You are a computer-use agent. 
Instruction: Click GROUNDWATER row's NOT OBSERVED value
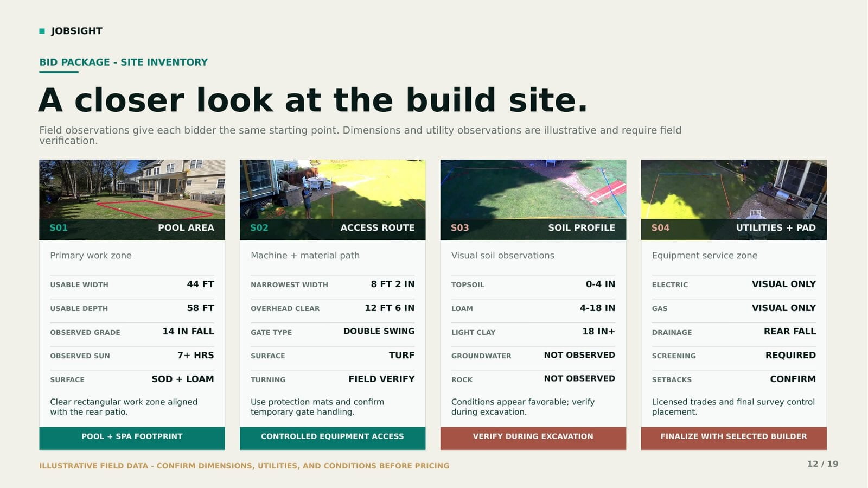[x=579, y=355]
